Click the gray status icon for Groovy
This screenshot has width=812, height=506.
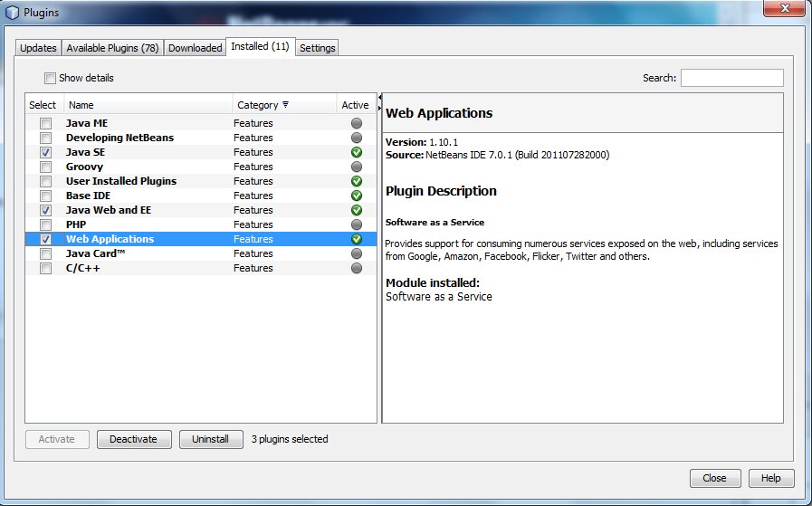(357, 167)
